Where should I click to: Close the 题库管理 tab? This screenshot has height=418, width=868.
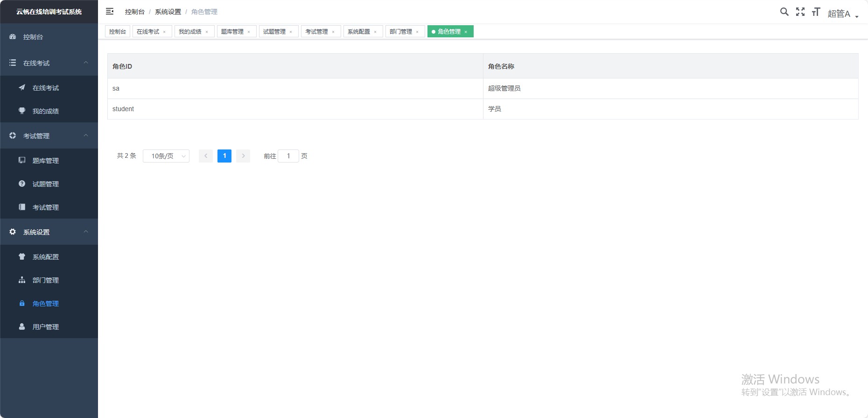click(x=249, y=32)
